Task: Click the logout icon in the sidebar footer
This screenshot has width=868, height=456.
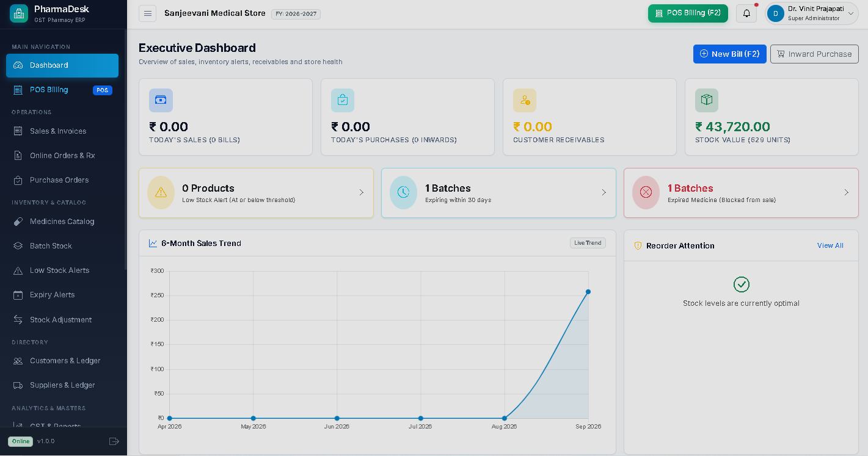Action: [114, 441]
